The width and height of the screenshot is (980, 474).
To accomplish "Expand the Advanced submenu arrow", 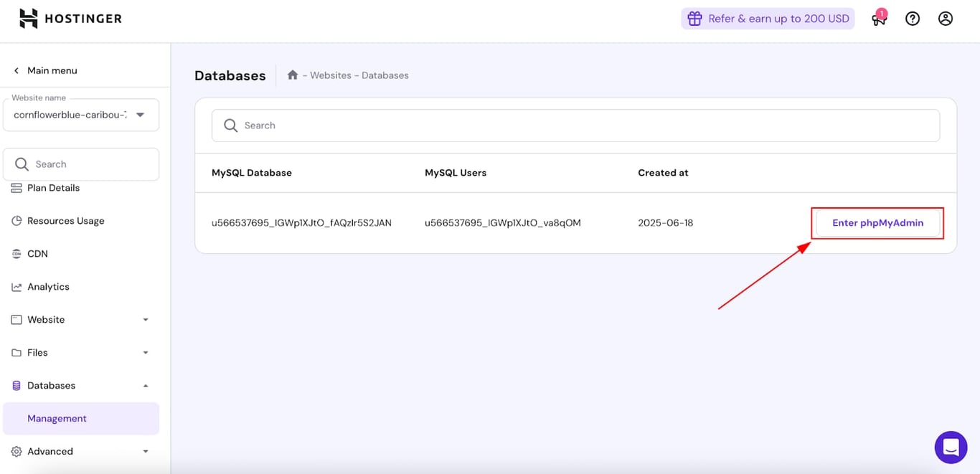I will (x=146, y=452).
